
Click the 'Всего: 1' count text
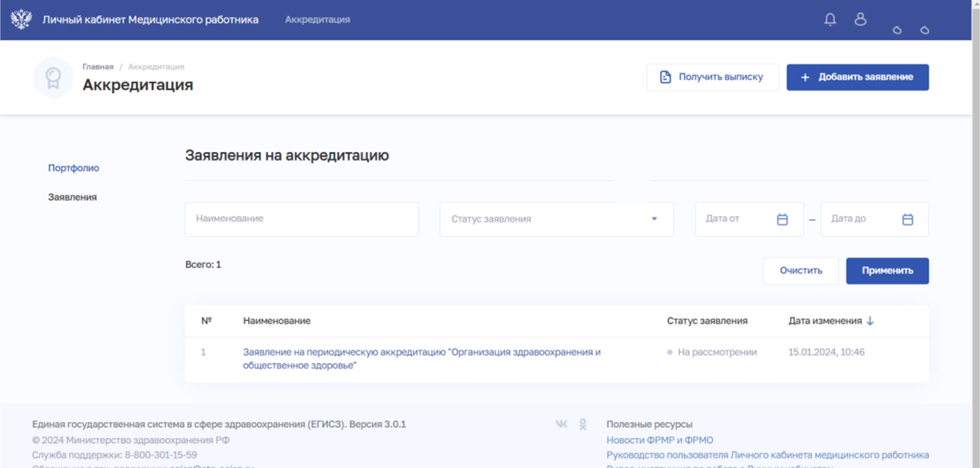coord(203,264)
